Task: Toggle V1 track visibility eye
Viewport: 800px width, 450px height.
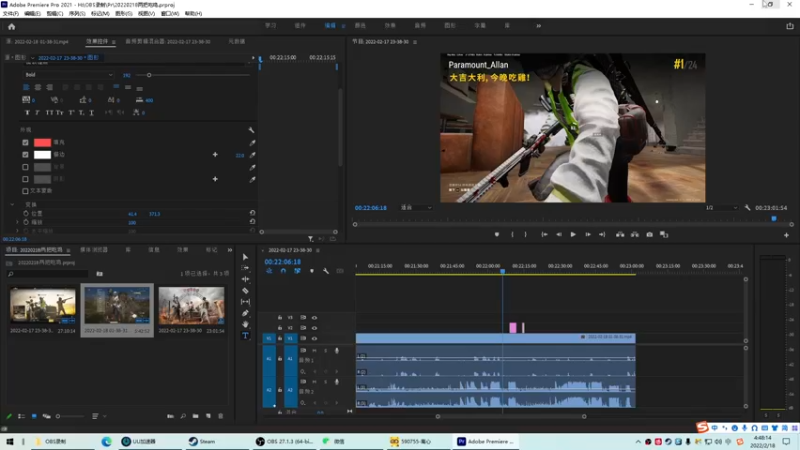Action: (x=314, y=338)
